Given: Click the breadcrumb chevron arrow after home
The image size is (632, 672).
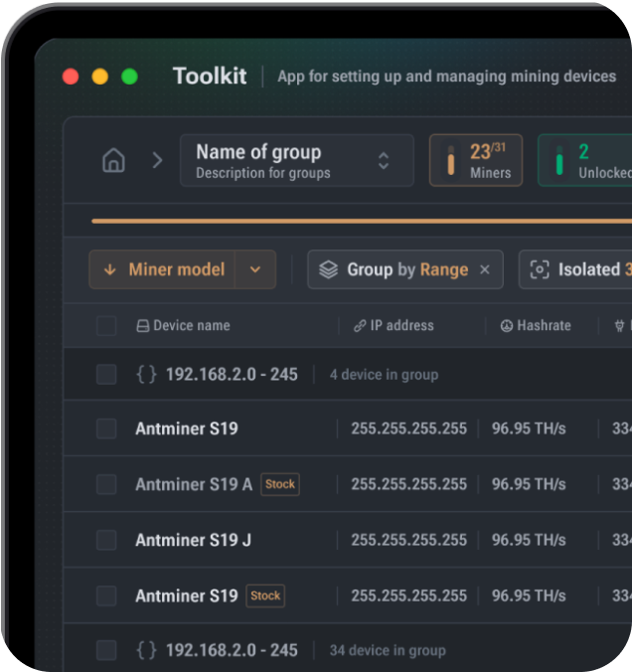Looking at the screenshot, I should 157,160.
